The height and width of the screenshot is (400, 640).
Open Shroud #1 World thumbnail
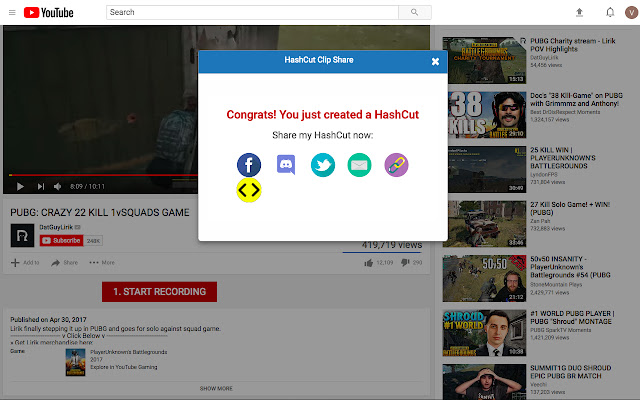coord(484,333)
